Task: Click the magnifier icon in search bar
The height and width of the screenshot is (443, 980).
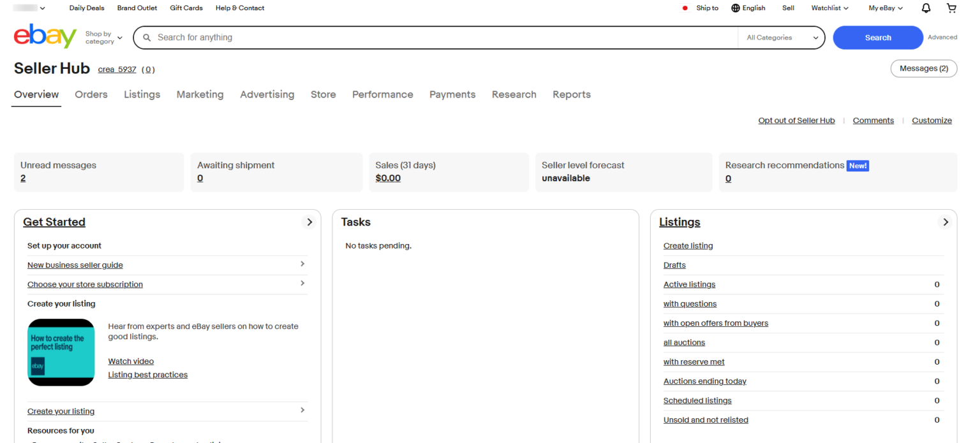Action: (147, 38)
